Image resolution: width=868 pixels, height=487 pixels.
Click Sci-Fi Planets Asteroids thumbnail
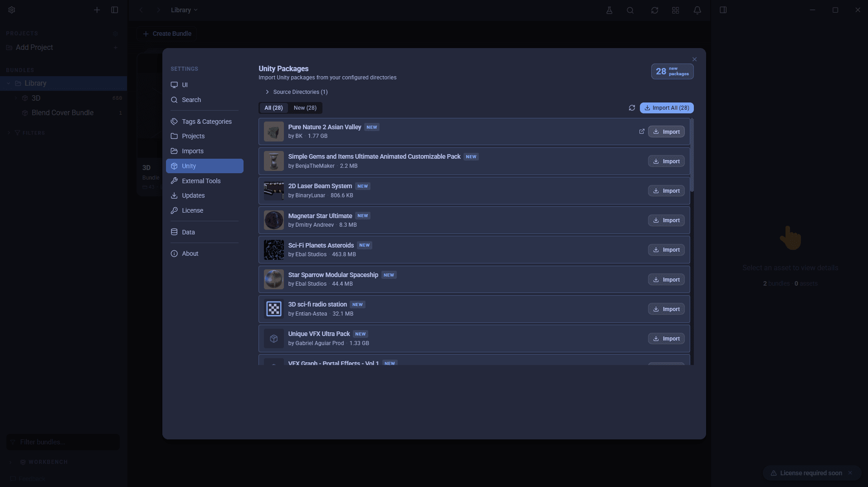[274, 250]
